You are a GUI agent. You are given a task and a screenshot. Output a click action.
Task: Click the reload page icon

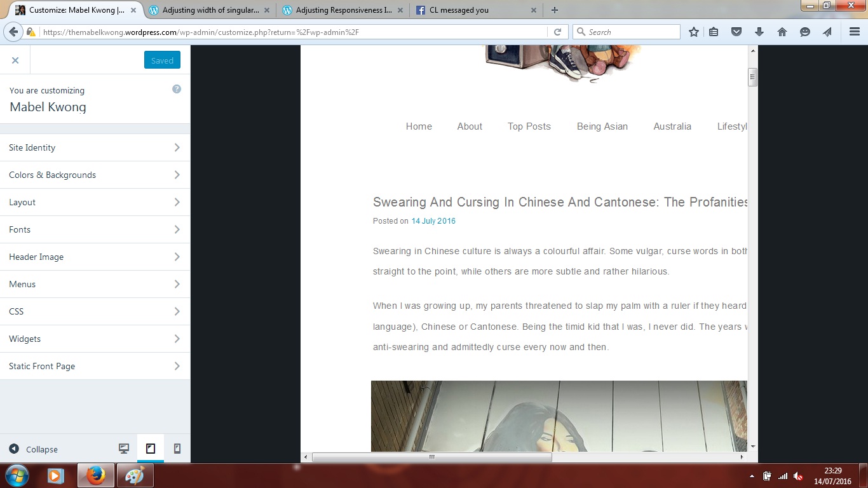tap(557, 32)
